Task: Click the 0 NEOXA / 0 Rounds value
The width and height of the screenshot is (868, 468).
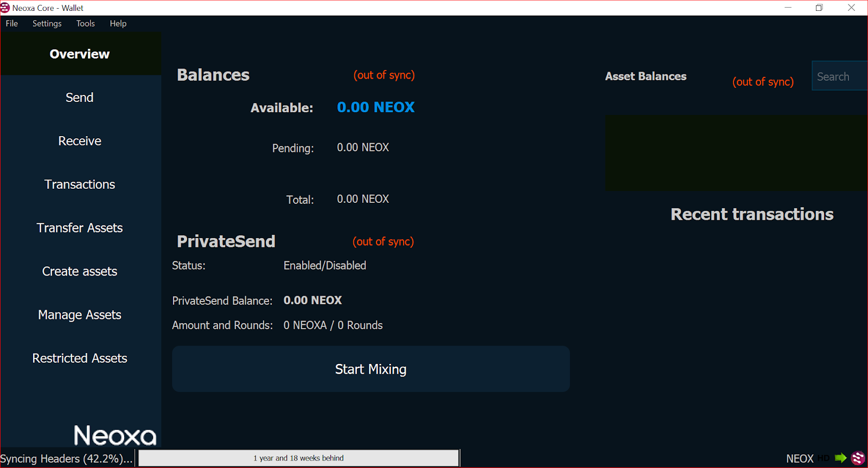Action: click(333, 325)
